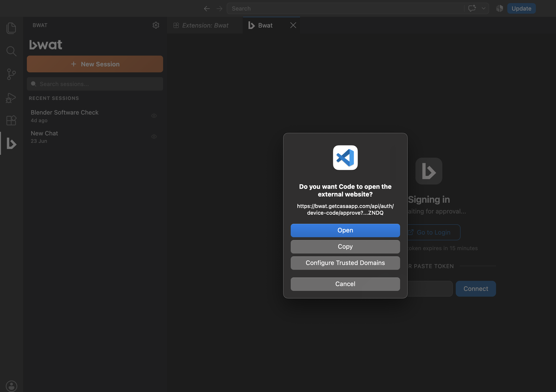The width and height of the screenshot is (556, 392).
Task: Cancel the external website dialog
Action: pos(345,284)
